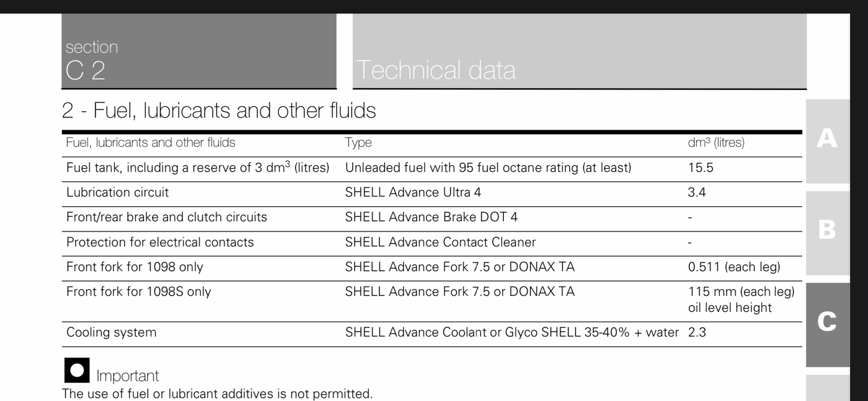868x401 pixels.
Task: Click the partially visible tab below C
Action: [827, 388]
